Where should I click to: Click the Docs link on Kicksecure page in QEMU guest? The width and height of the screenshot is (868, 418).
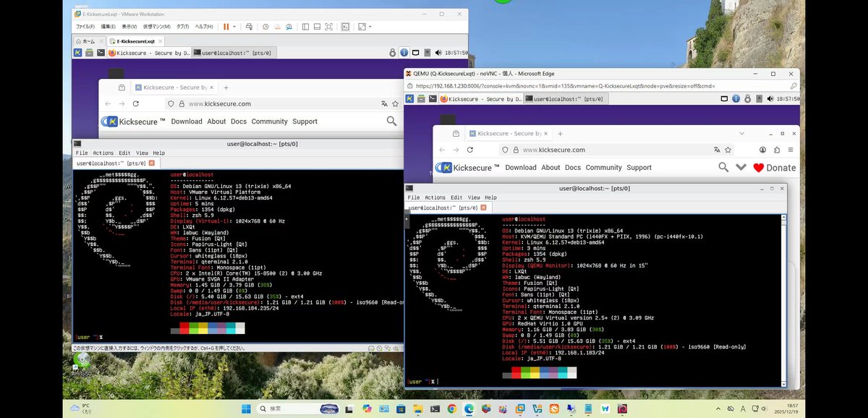click(x=573, y=168)
